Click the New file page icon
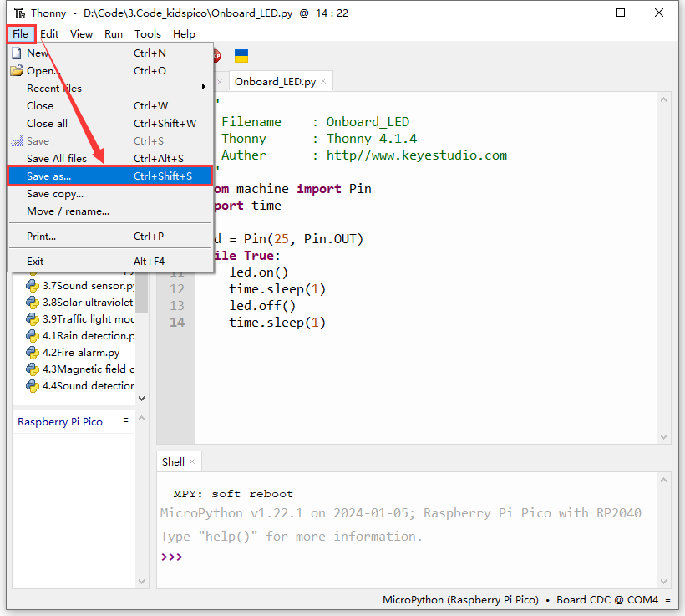The height and width of the screenshot is (616, 685). click(17, 53)
